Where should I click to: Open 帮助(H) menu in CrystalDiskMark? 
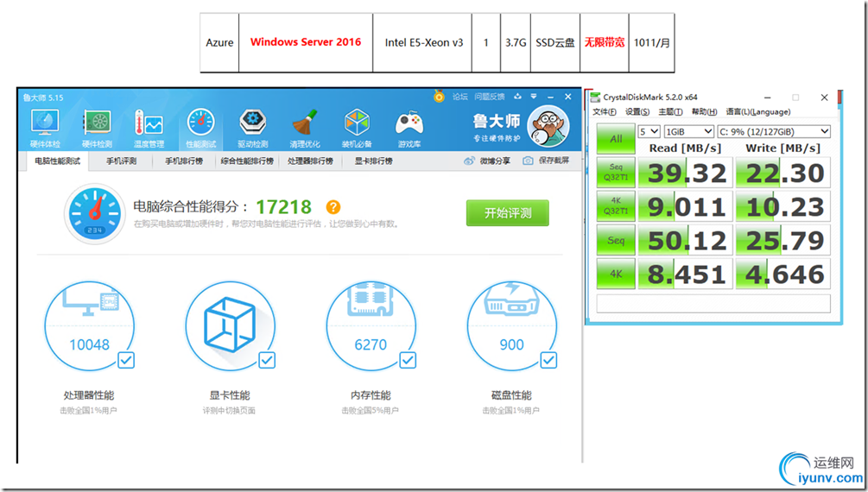click(704, 112)
